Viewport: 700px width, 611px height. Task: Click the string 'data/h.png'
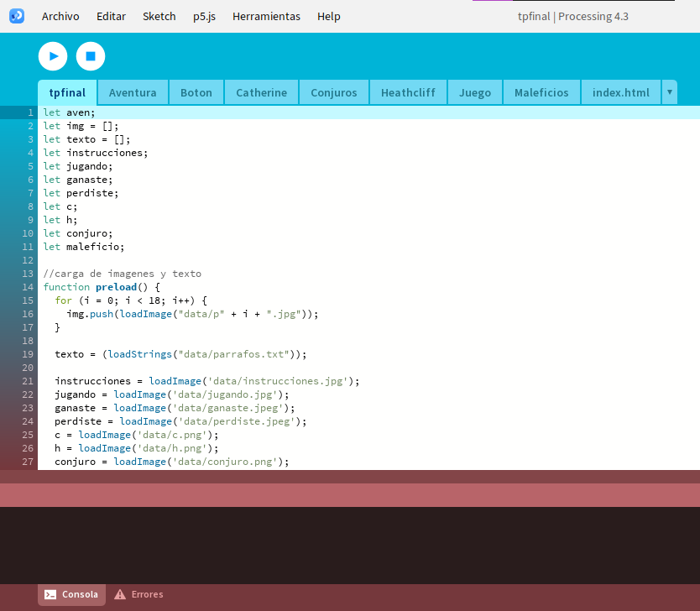pyautogui.click(x=173, y=448)
